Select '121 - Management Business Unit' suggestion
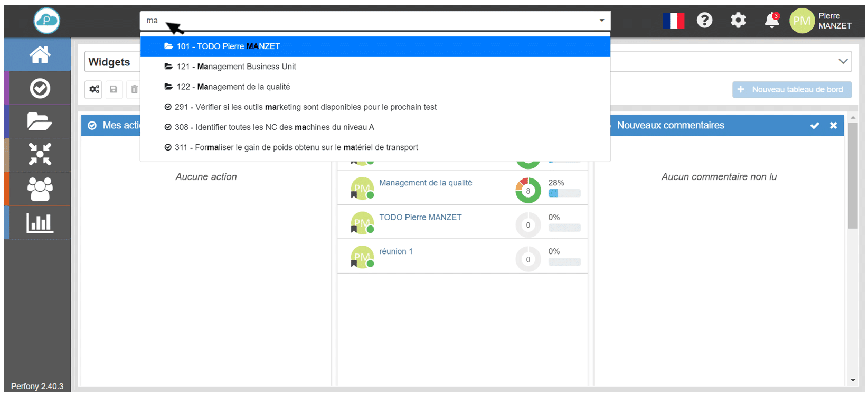The width and height of the screenshot is (868, 395). tap(236, 67)
